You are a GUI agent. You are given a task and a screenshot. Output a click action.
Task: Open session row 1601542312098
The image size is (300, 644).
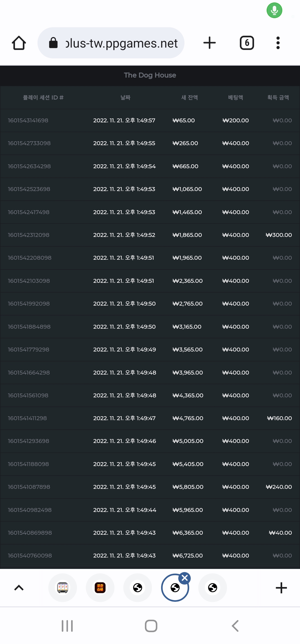tap(150, 235)
